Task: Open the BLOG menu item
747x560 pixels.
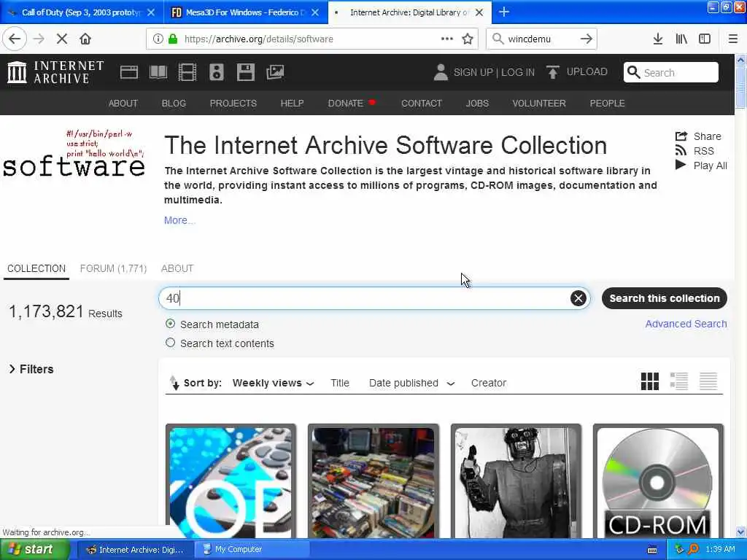Action: 174,104
